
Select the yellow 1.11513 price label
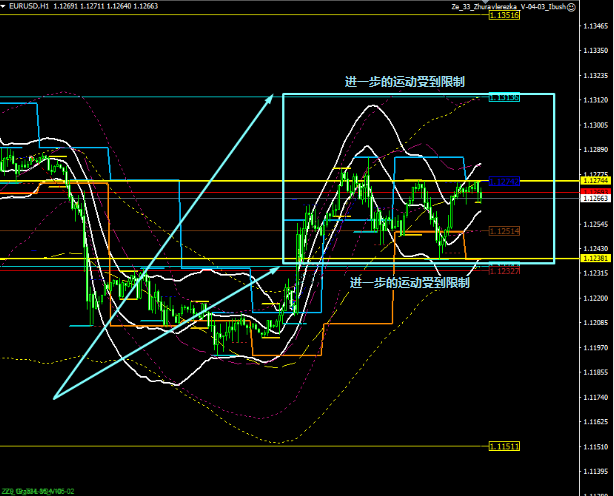coord(504,446)
